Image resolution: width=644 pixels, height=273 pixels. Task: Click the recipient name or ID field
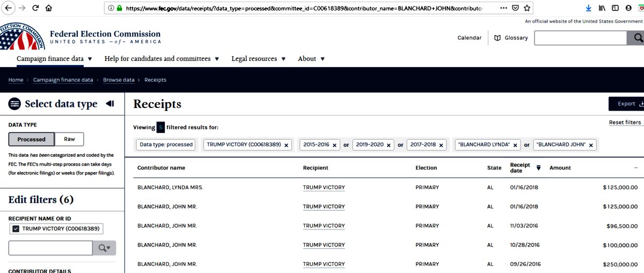pos(50,248)
